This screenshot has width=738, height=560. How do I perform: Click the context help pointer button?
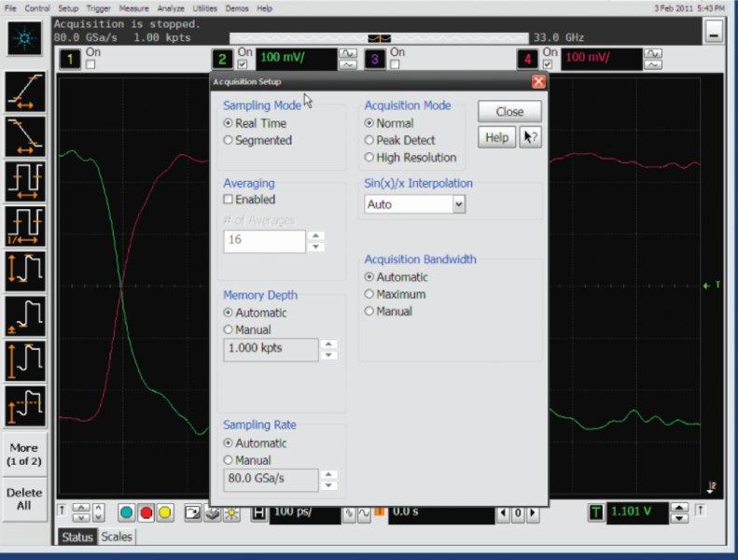[x=530, y=137]
